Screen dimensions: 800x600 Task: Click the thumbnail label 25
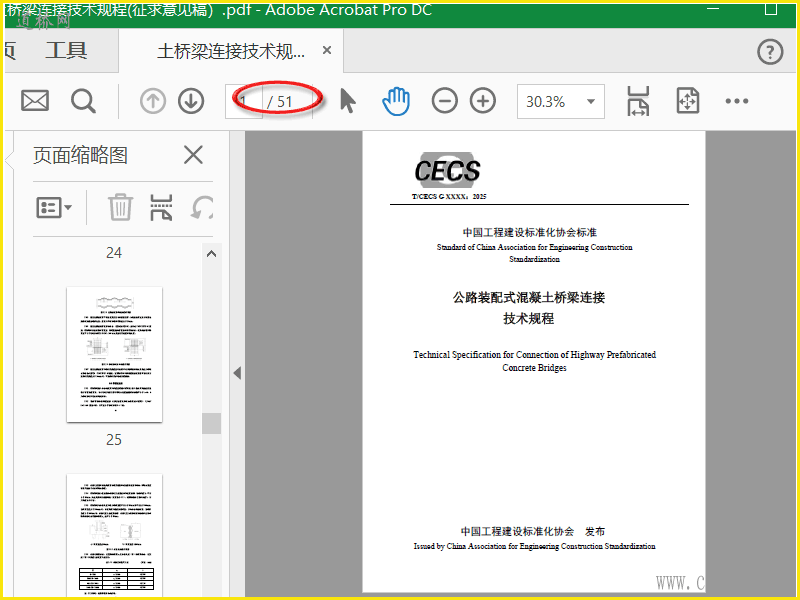pyautogui.click(x=114, y=440)
